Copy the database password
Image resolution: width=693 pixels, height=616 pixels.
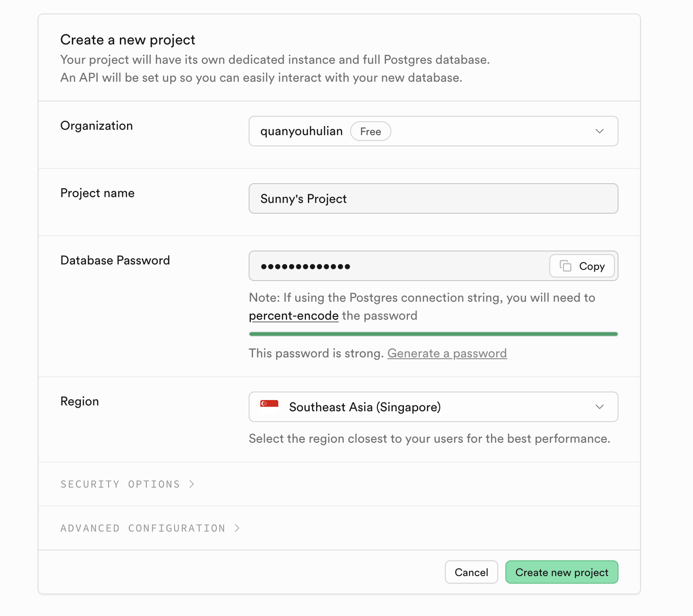[x=582, y=266]
